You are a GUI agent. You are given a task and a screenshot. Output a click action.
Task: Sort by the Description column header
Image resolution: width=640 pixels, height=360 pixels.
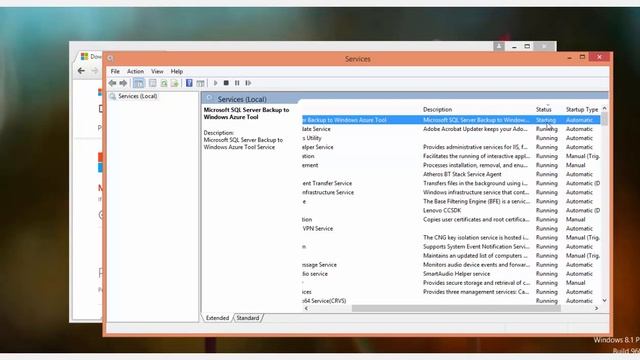coord(437,109)
